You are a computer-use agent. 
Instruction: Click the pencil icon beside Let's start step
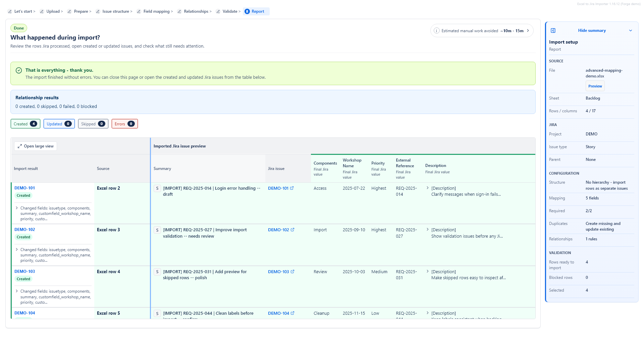pos(10,11)
